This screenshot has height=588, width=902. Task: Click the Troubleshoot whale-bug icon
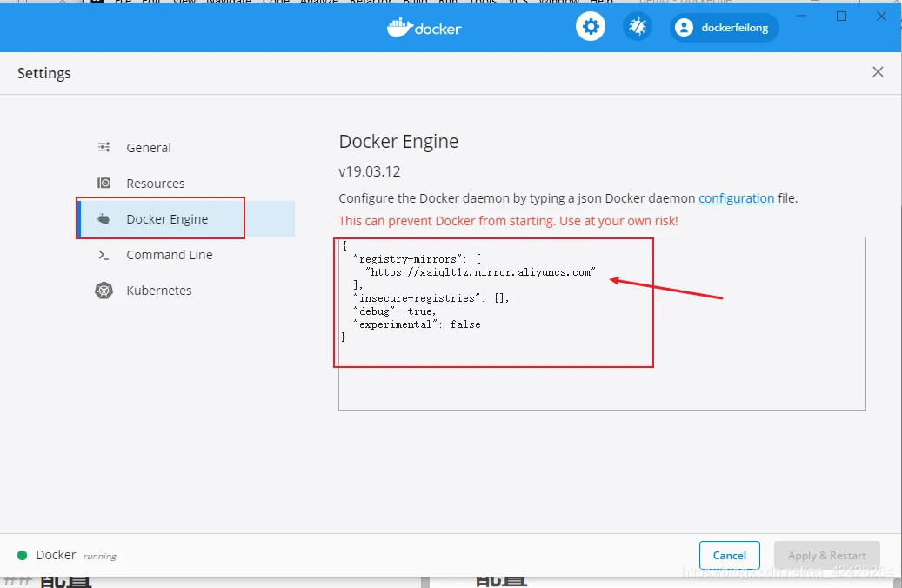[x=638, y=26]
